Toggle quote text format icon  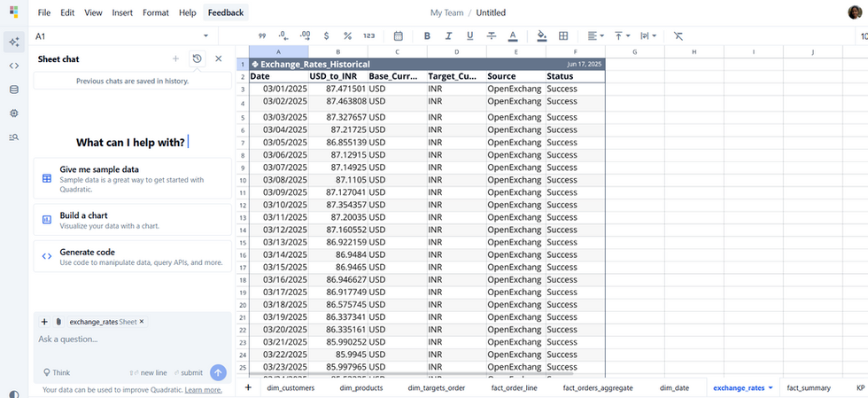pyautogui.click(x=262, y=36)
